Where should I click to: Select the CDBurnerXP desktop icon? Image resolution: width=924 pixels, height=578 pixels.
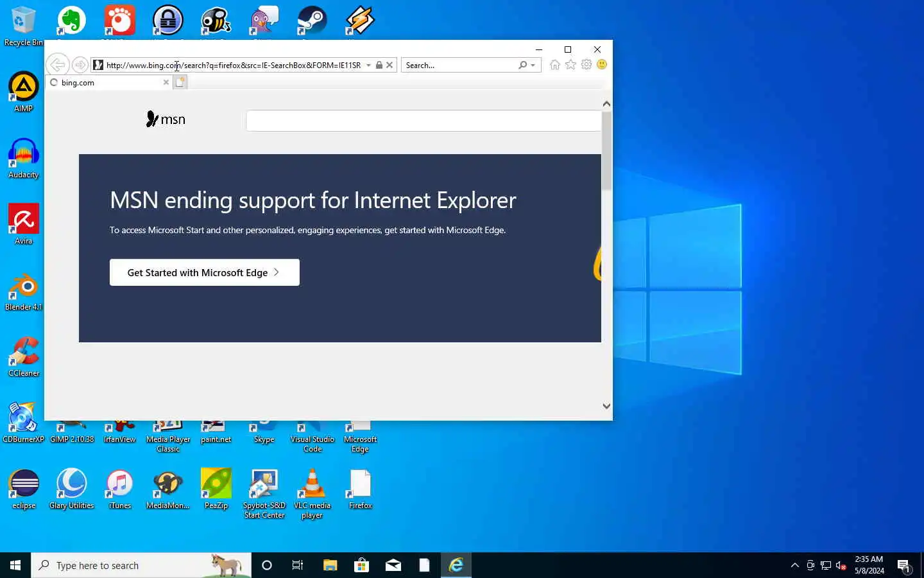(x=24, y=423)
